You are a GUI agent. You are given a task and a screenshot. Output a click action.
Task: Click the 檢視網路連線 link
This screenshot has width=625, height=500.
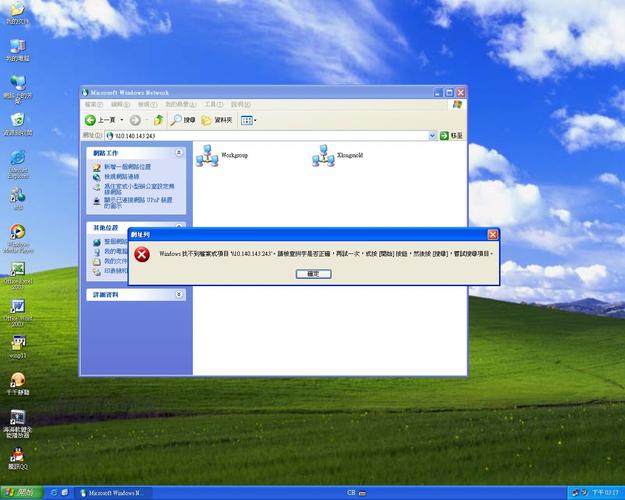122,176
